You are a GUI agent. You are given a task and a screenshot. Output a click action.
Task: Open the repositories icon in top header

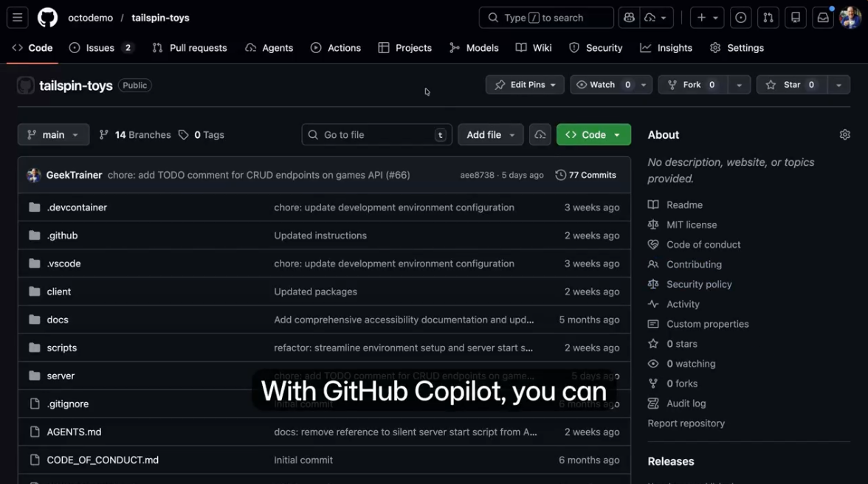(796, 18)
